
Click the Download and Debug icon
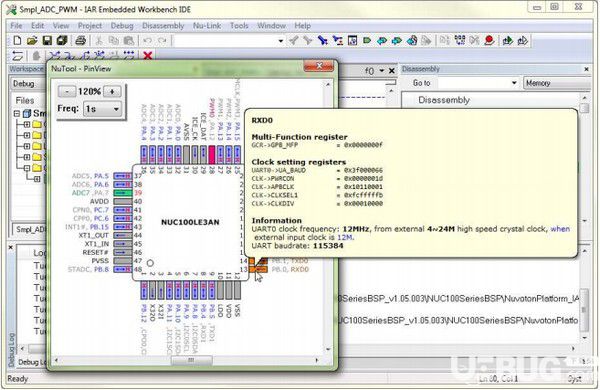[508, 40]
